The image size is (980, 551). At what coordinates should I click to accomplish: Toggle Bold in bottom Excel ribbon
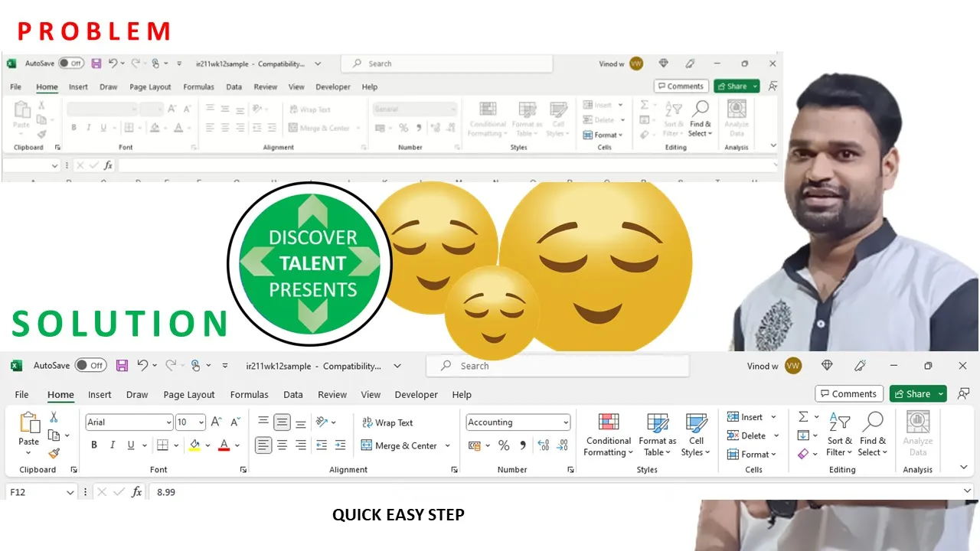[94, 445]
